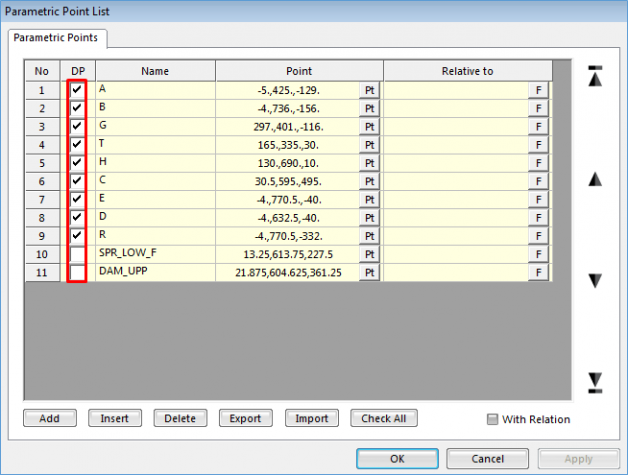Click F button in row A
This screenshot has width=628, height=475.
point(538,90)
